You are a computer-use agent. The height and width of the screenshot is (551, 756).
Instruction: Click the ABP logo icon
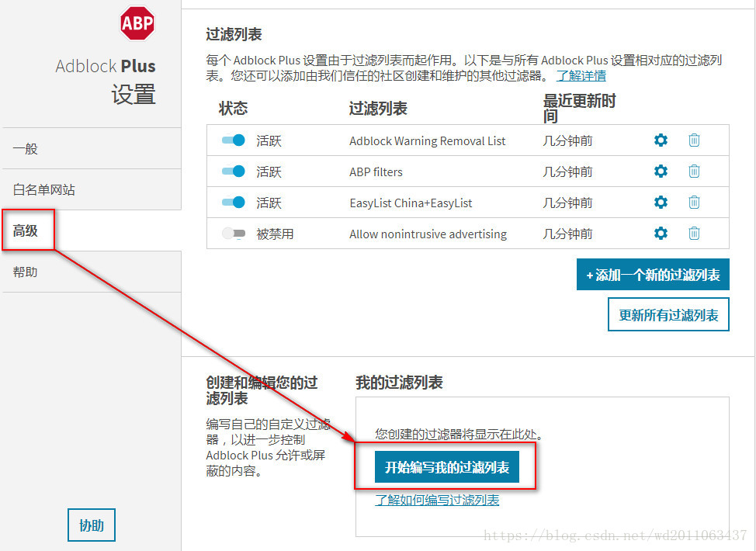[x=137, y=23]
